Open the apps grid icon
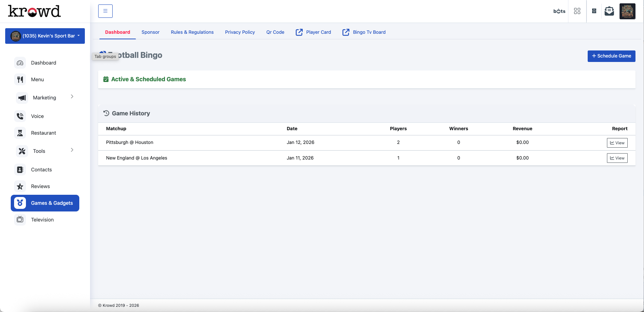This screenshot has width=644, height=312. click(577, 11)
